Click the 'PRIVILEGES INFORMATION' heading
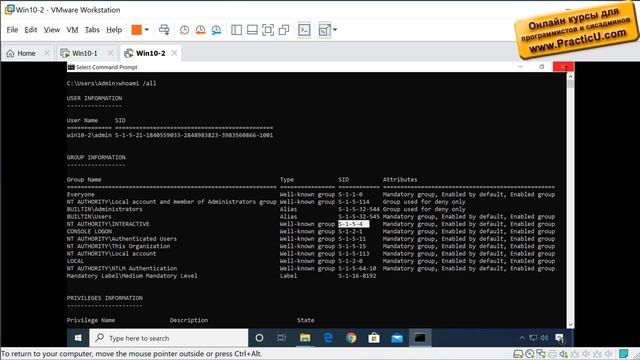 coord(105,298)
